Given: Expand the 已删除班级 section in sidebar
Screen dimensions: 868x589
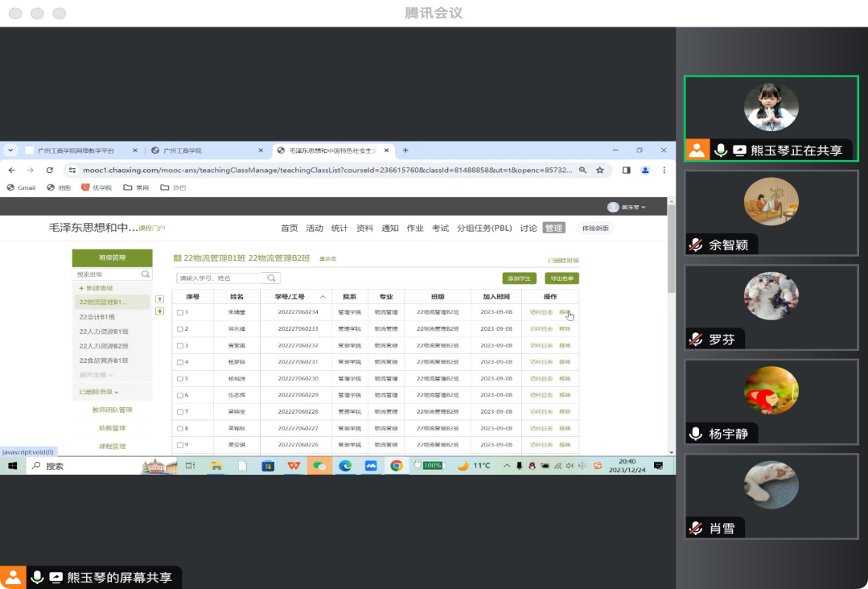Looking at the screenshot, I should pos(98,392).
